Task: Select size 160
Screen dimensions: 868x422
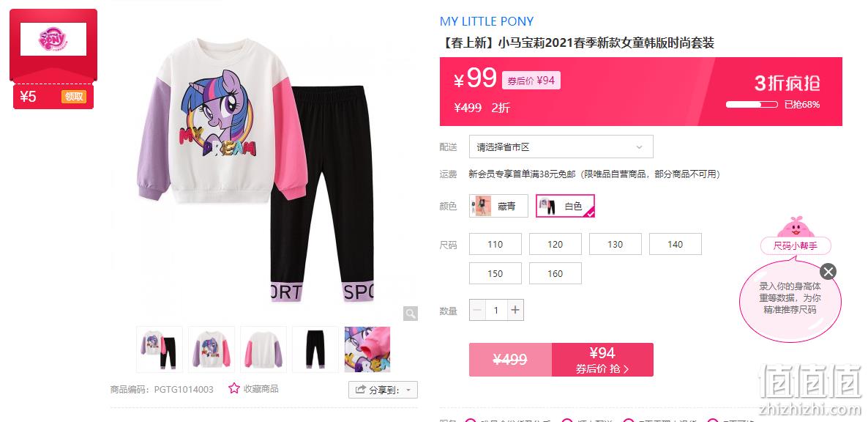Action: point(555,273)
